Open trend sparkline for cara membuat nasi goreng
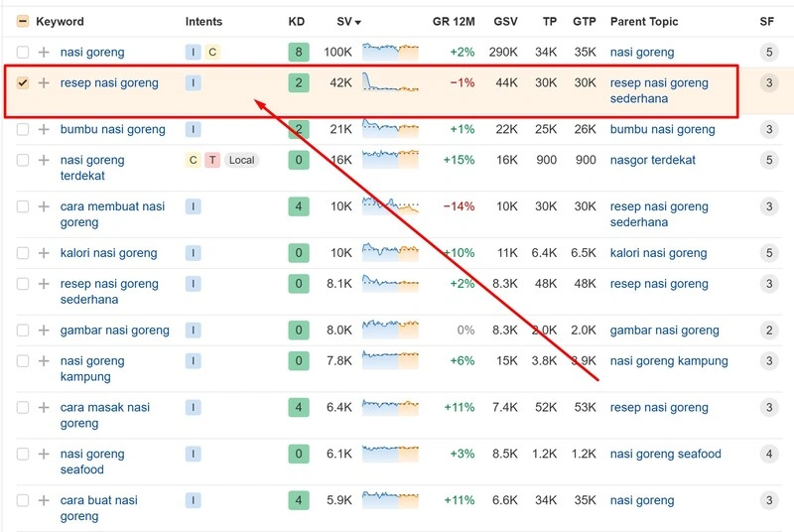Image resolution: width=794 pixels, height=532 pixels. (390, 206)
